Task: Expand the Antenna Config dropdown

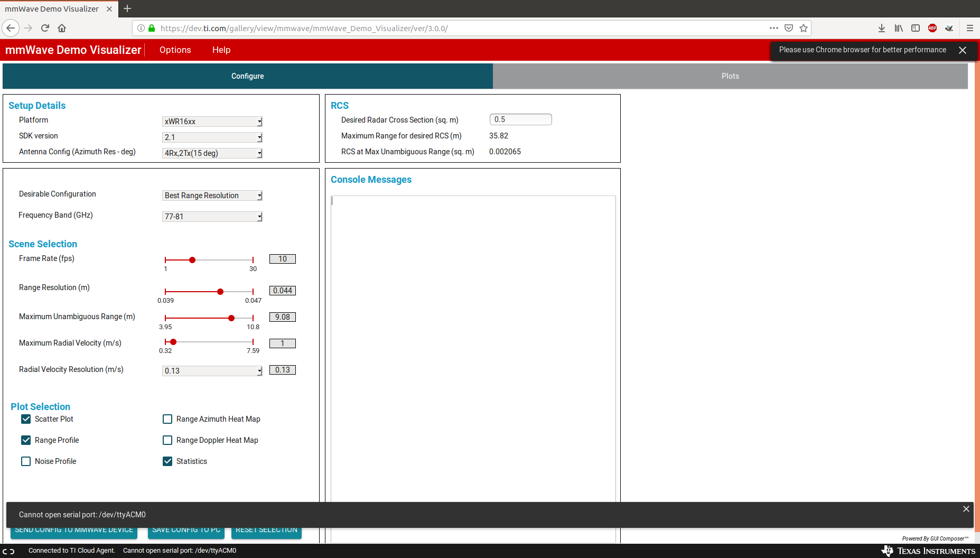Action: (x=212, y=153)
